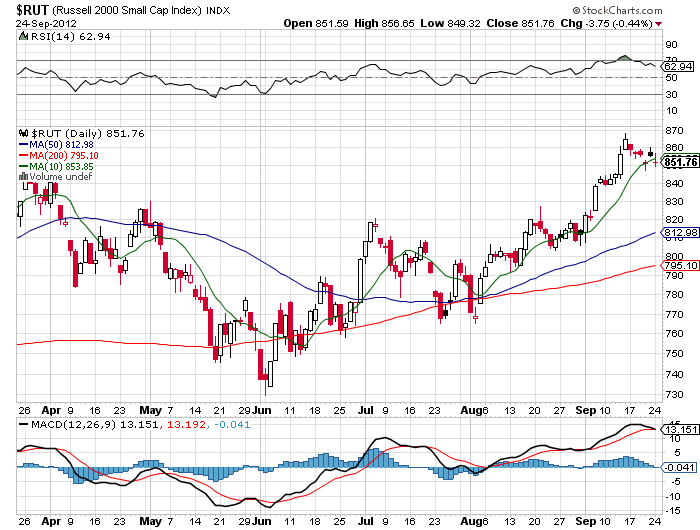
Task: Click the 13.151 MACD axis tag
Action: (x=680, y=429)
